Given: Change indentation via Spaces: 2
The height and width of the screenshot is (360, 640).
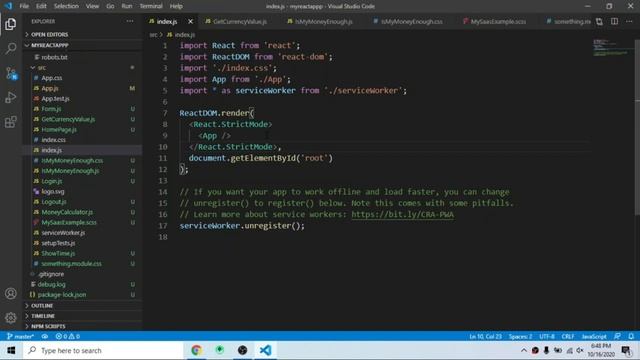Looking at the screenshot, I should pos(520,336).
